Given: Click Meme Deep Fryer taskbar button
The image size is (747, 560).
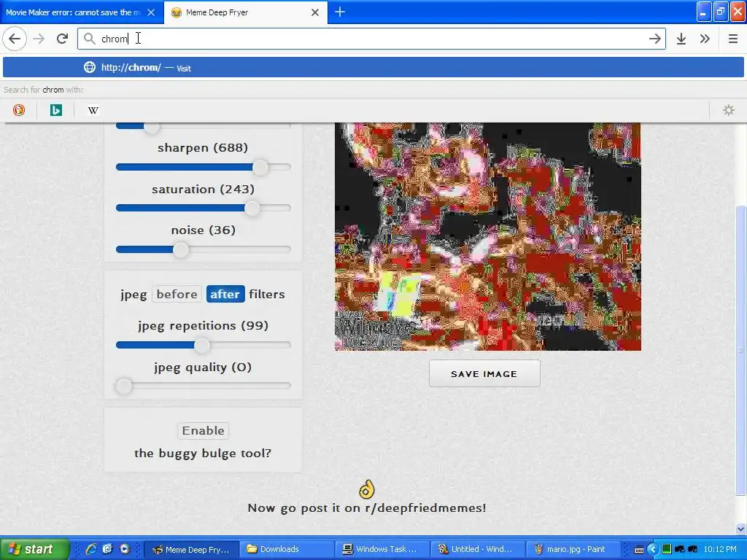Looking at the screenshot, I should pyautogui.click(x=191, y=549).
